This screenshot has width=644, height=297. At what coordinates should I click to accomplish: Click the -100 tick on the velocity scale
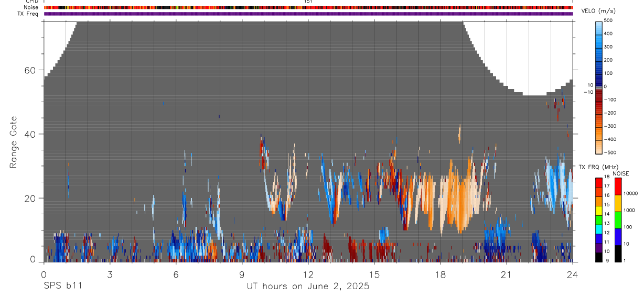pyautogui.click(x=611, y=100)
